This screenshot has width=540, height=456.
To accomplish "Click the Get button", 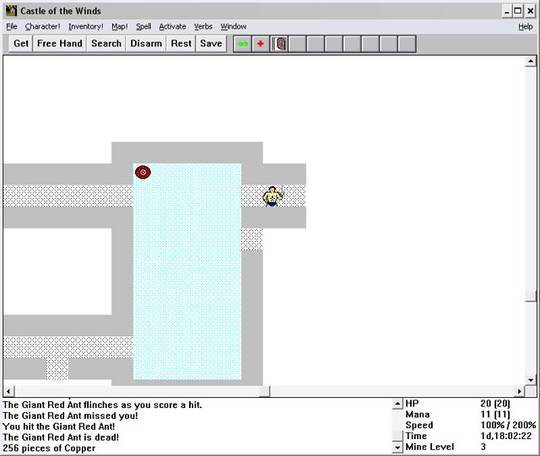I will click(x=21, y=44).
